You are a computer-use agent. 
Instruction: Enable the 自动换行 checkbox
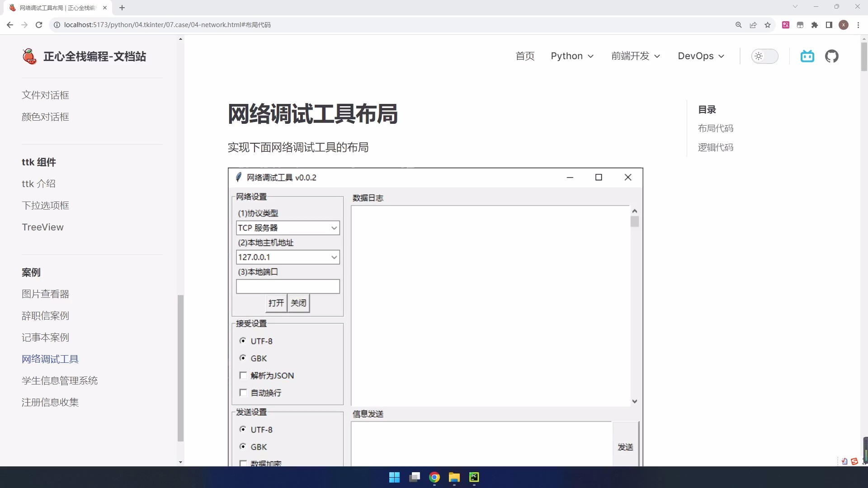[x=243, y=392]
